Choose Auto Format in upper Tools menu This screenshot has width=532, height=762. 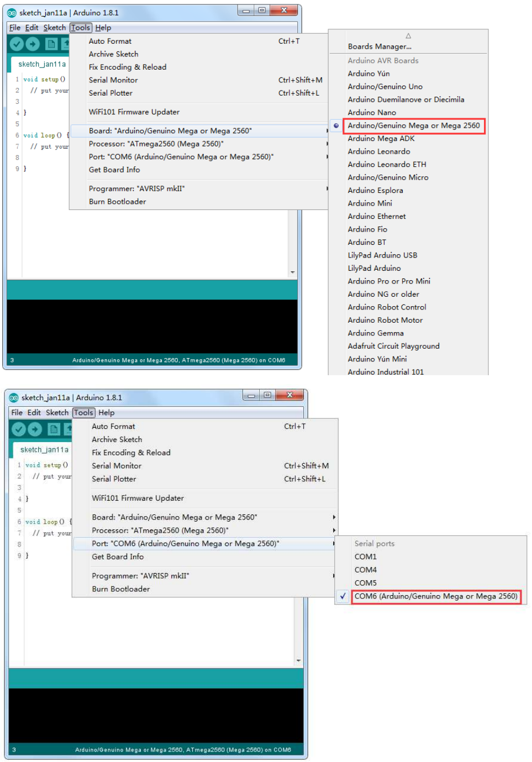point(198,41)
